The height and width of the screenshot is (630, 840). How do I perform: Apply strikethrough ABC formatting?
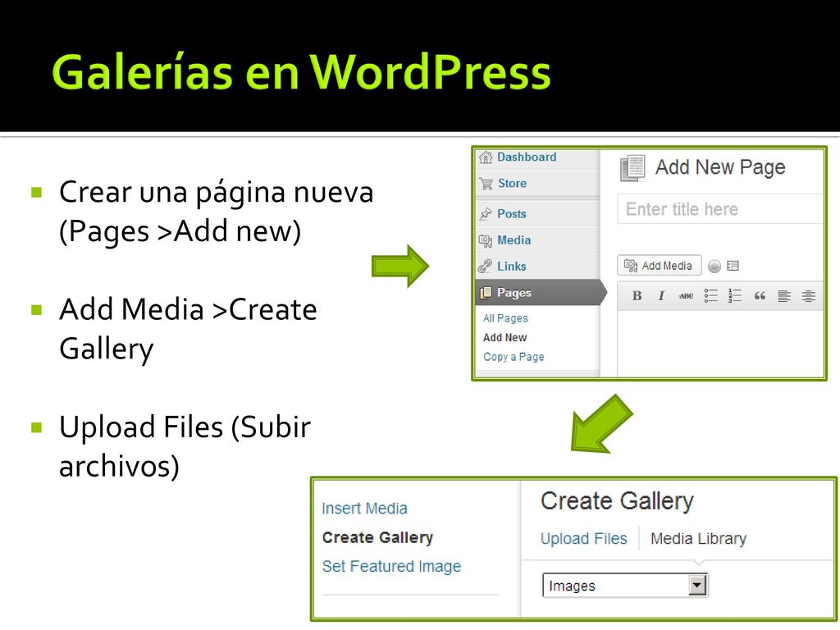point(686,295)
